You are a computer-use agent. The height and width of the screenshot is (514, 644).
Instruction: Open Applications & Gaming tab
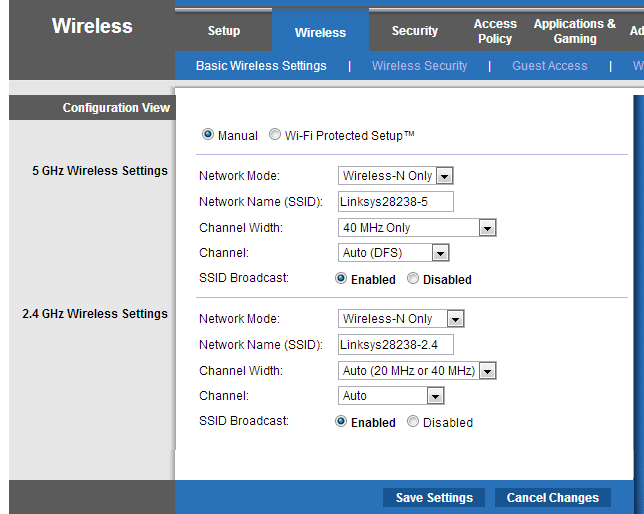point(575,31)
